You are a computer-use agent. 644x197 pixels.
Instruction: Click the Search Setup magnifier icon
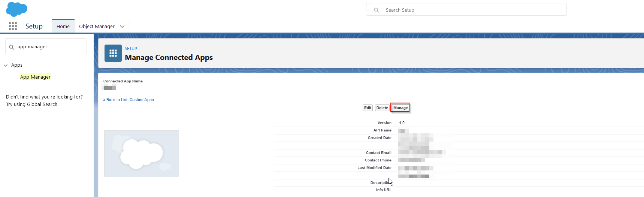(x=377, y=10)
